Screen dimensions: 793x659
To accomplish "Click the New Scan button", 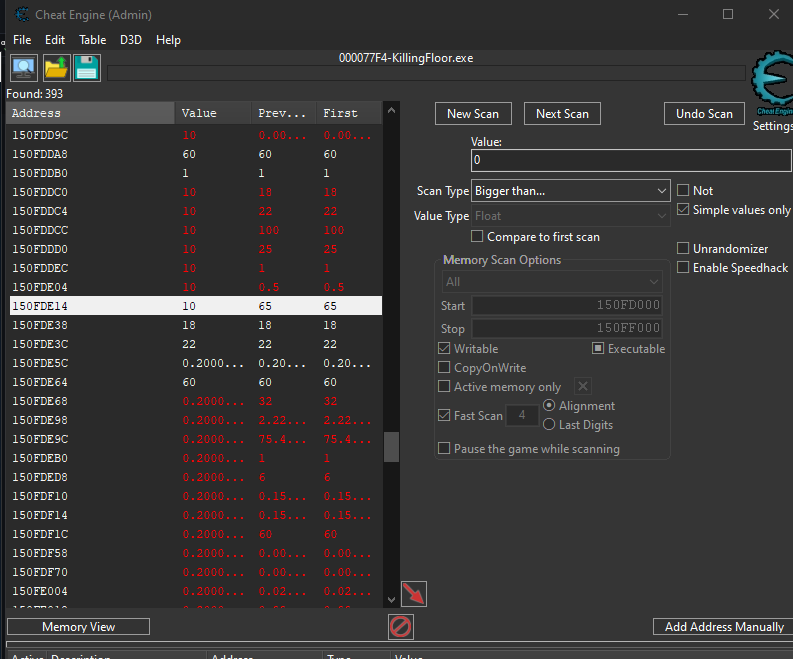I will (x=473, y=114).
